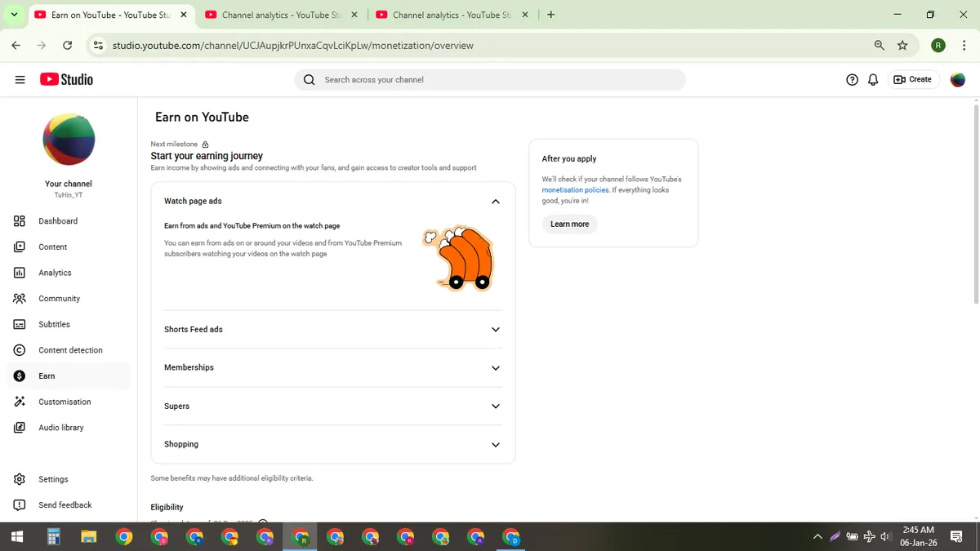This screenshot has width=980, height=551.
Task: Open the YouTube Studio hamburger menu
Action: coord(20,79)
